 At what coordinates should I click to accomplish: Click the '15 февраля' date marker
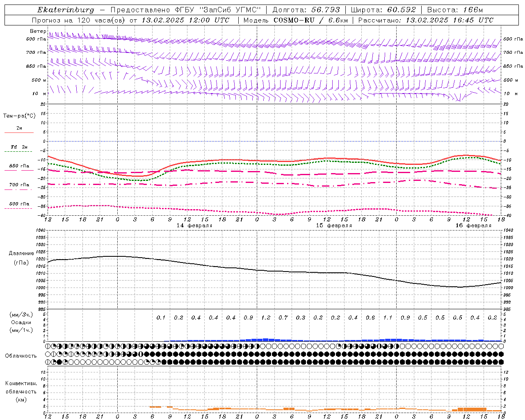click(334, 226)
